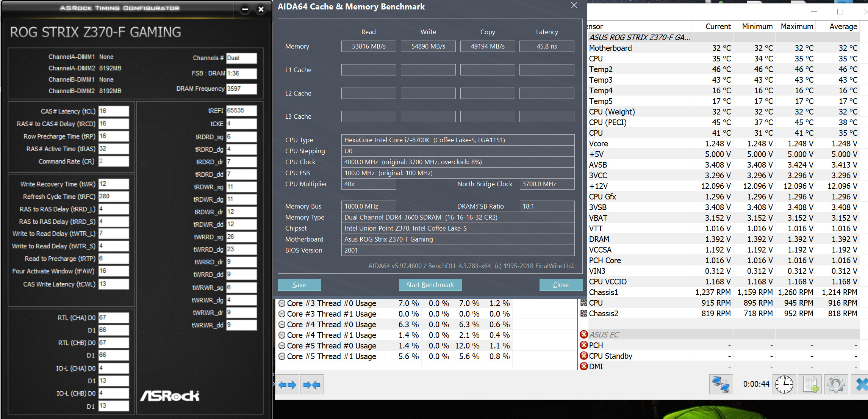Open the remote network monitors icon

(721, 384)
